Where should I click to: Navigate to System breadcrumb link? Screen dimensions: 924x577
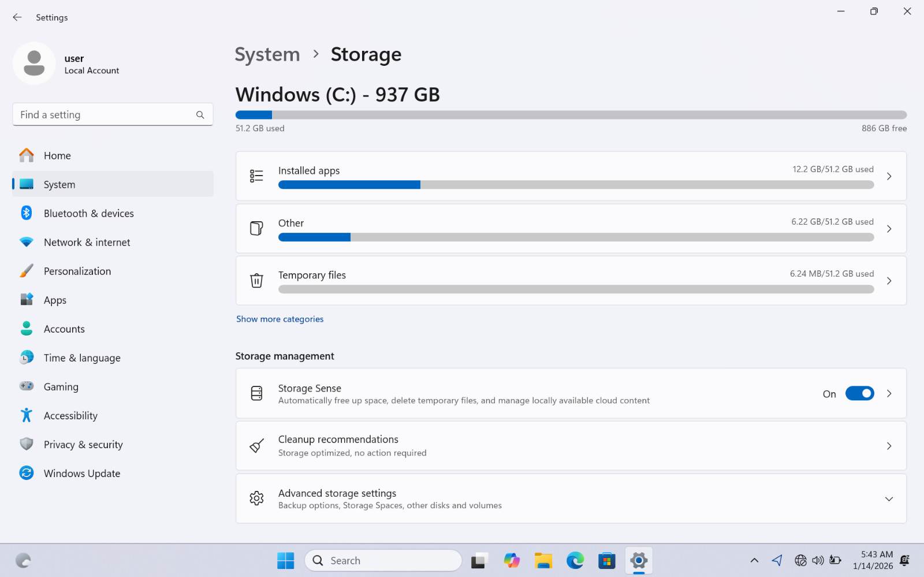coord(267,54)
